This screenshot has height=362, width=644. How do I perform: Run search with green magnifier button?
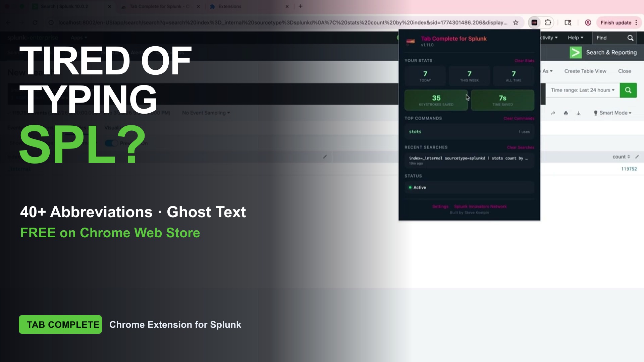(628, 90)
